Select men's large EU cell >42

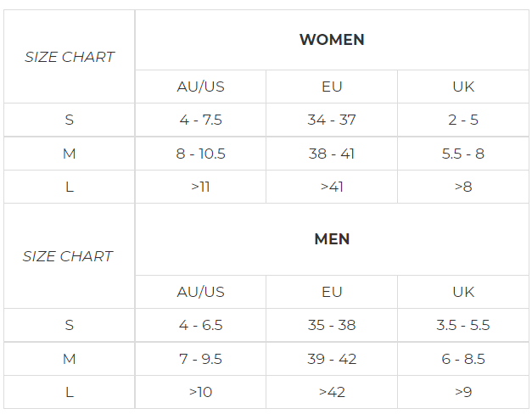point(332,392)
